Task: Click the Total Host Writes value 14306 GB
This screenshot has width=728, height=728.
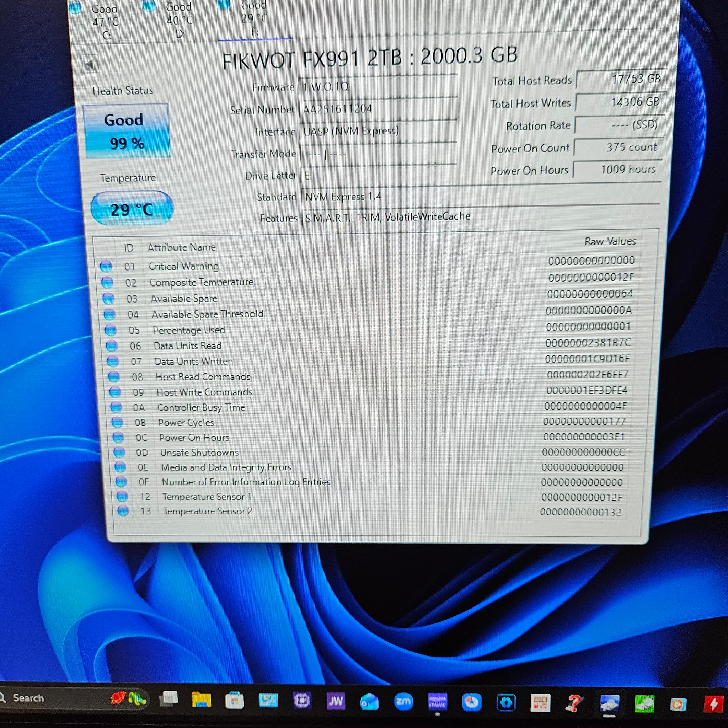Action: pyautogui.click(x=620, y=102)
